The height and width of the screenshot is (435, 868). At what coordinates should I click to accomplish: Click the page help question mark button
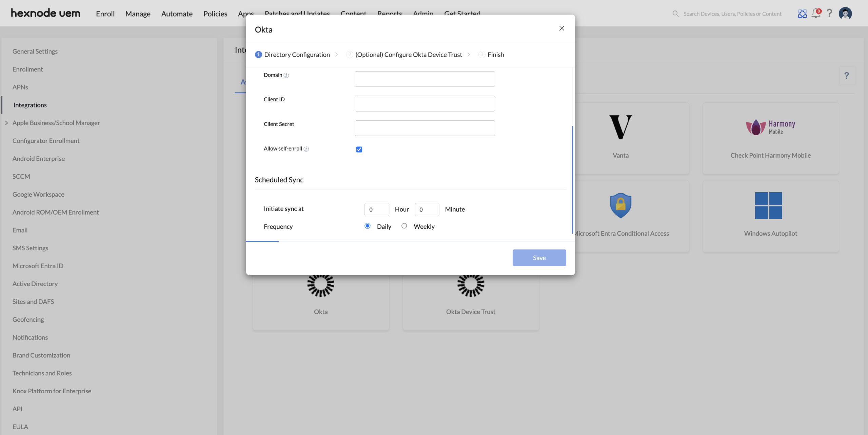pyautogui.click(x=847, y=76)
